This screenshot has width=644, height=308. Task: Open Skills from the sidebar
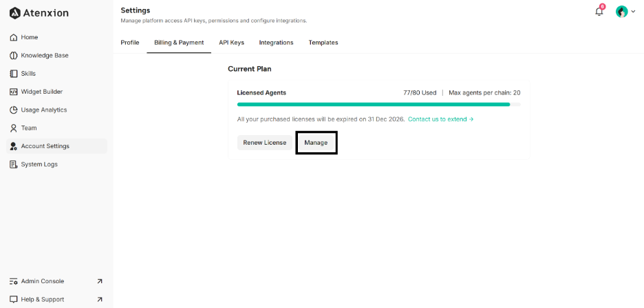point(56,74)
